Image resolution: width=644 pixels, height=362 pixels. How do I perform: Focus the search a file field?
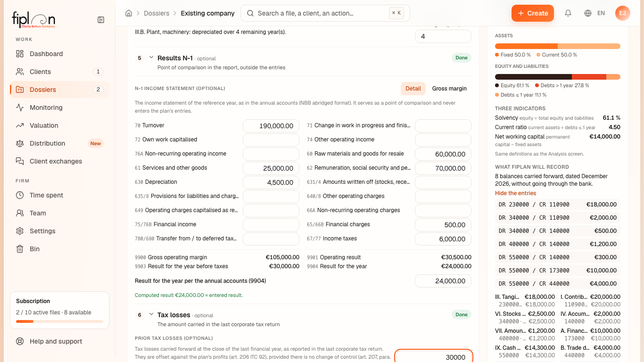325,13
